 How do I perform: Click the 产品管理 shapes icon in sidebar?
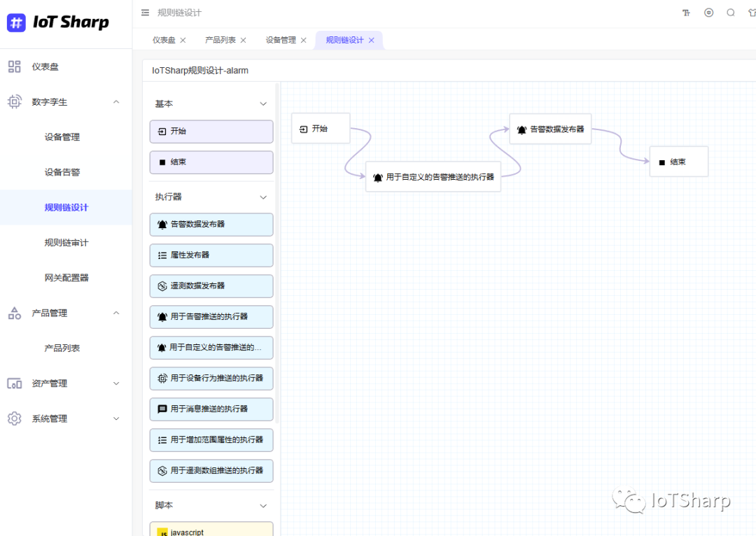[15, 313]
